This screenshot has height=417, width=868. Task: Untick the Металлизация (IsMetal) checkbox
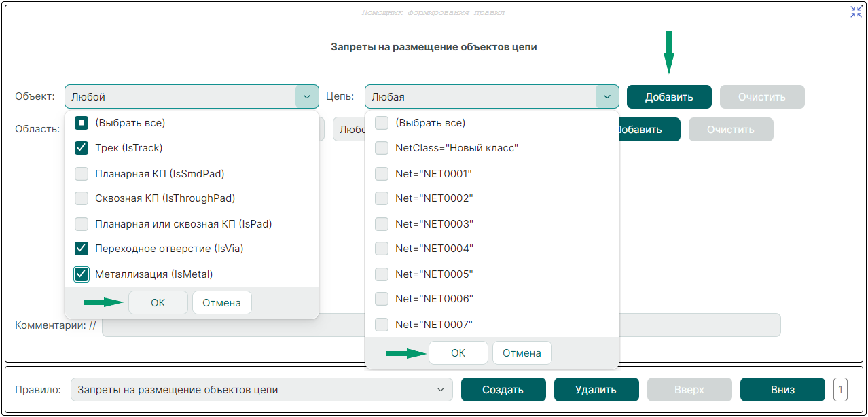(x=82, y=274)
